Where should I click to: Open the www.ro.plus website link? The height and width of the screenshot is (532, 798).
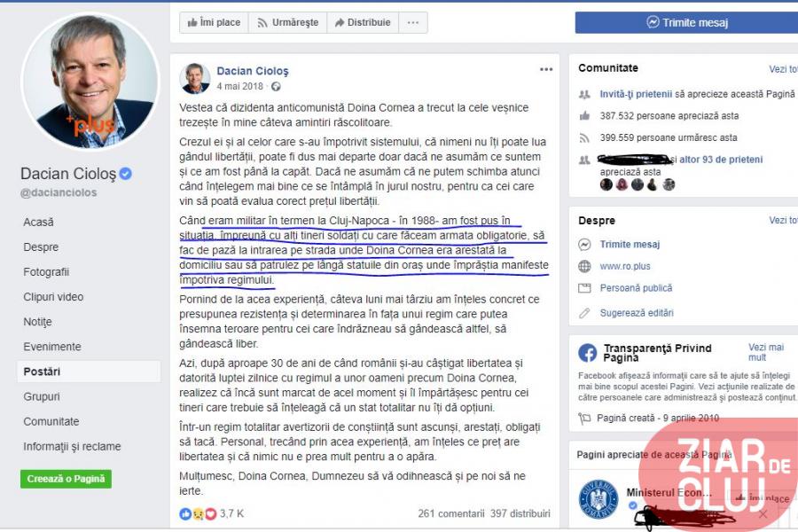625,266
